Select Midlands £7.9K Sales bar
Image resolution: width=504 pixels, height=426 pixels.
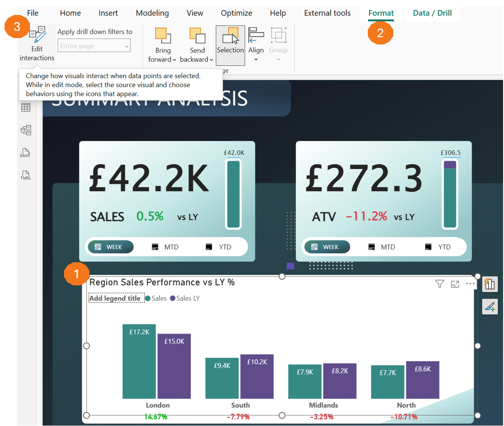click(305, 382)
